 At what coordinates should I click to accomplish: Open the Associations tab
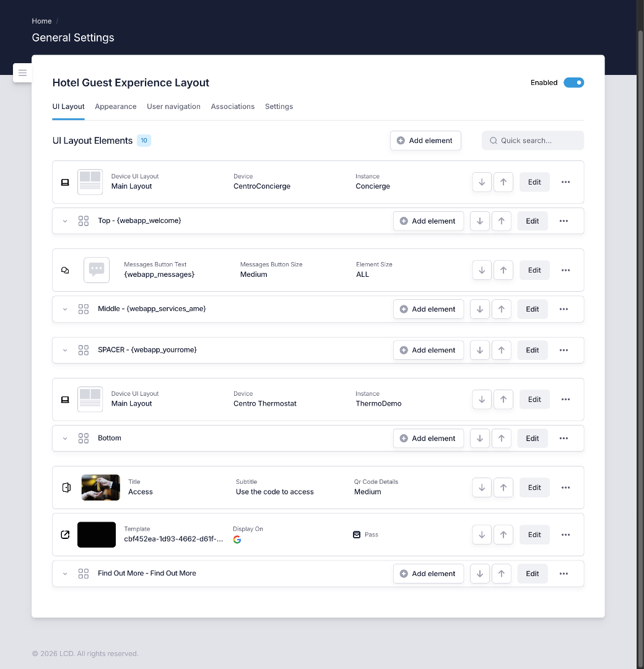pos(233,107)
